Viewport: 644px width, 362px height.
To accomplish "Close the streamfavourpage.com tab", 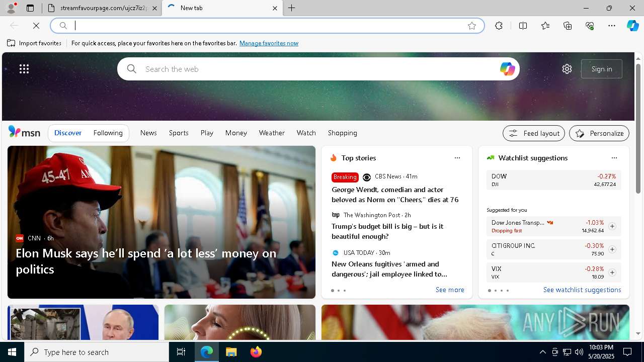I will (154, 8).
